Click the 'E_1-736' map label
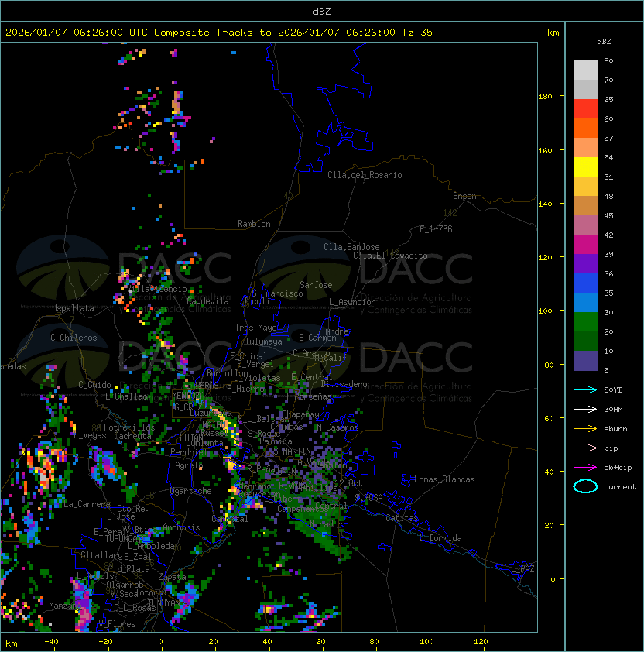The height and width of the screenshot is (652, 644). click(x=436, y=229)
